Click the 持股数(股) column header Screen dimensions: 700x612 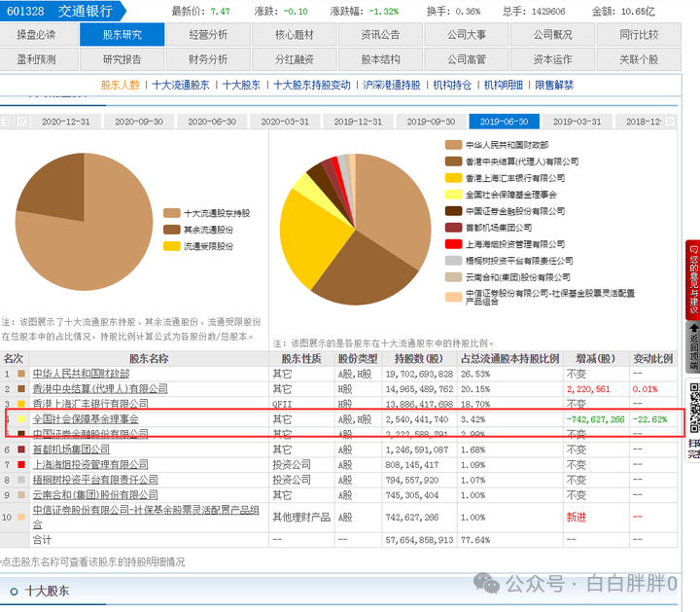coord(419,359)
